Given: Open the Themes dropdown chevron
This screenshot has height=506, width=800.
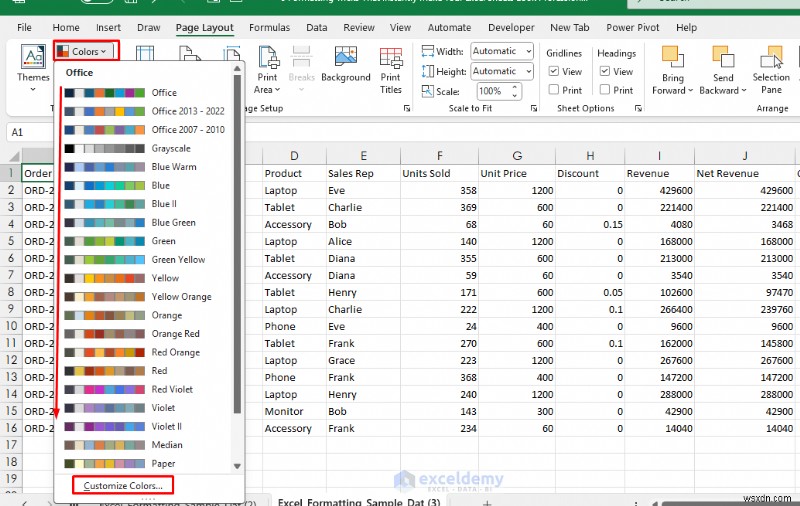Looking at the screenshot, I should pyautogui.click(x=33, y=89).
